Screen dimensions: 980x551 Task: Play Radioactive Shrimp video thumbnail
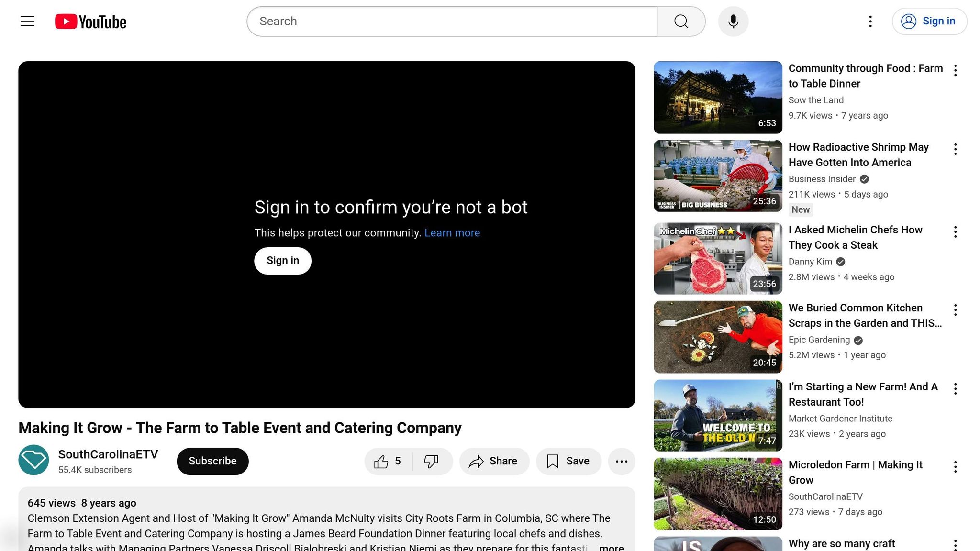(718, 176)
